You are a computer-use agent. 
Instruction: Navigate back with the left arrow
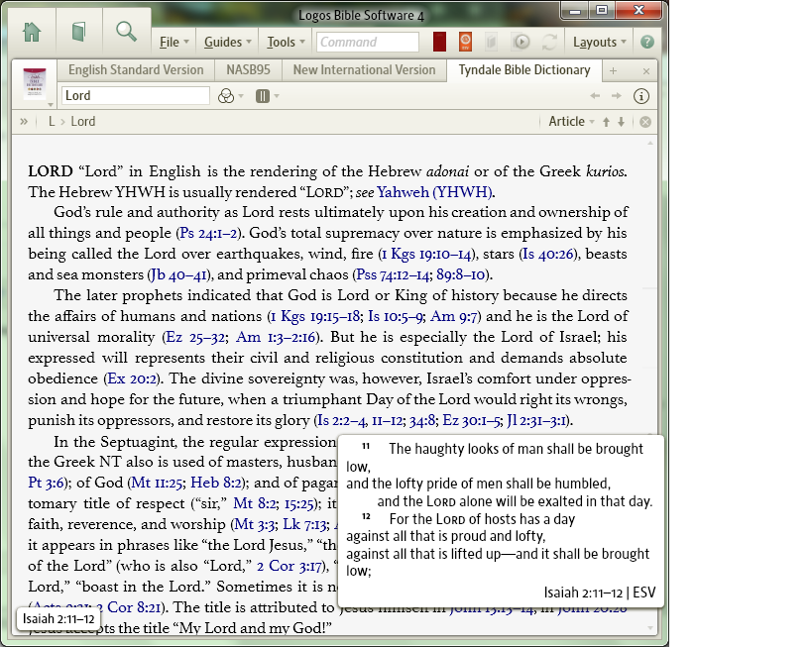595,96
